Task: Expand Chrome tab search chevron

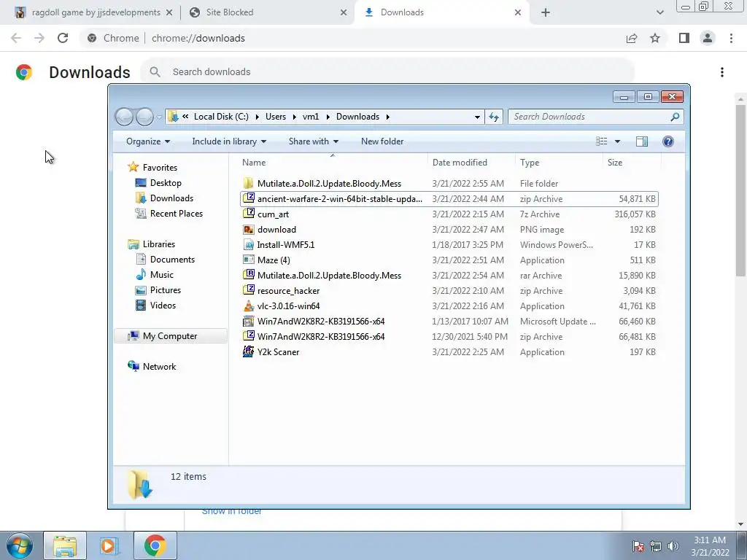Action: tap(659, 12)
